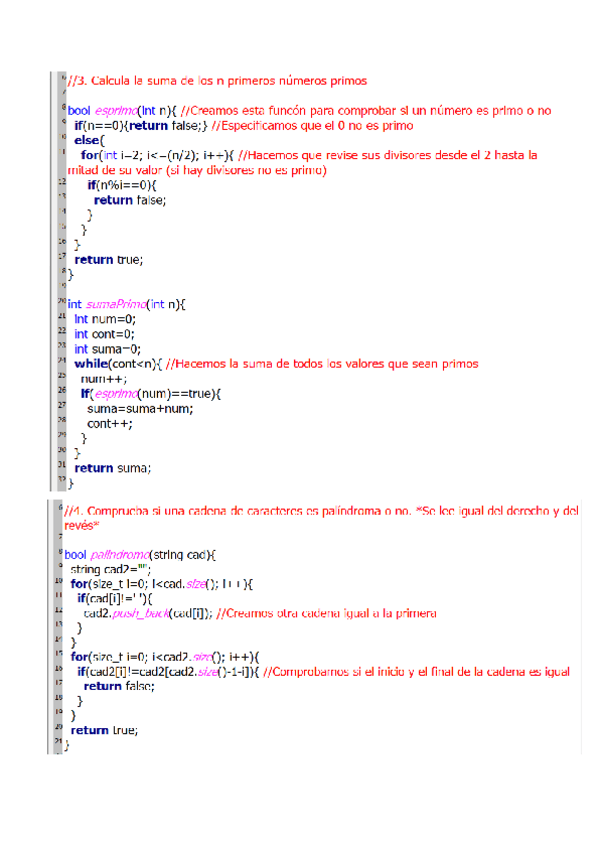The image size is (600, 848).
Task: Click the comment '//4. Comprueba si una cadena de caracteres es palíndroma'
Action: click(x=238, y=511)
